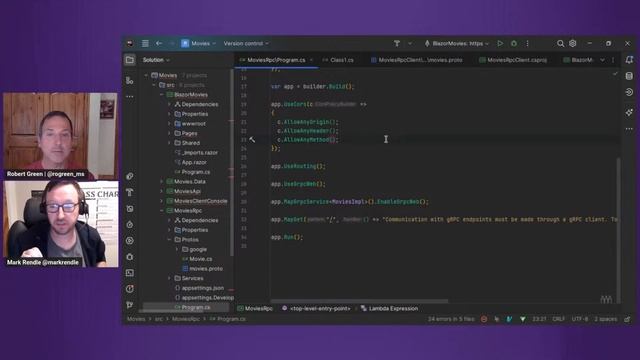Click MoviesRpc in editor breadcrumbs
640x360 pixels.
click(x=255, y=309)
